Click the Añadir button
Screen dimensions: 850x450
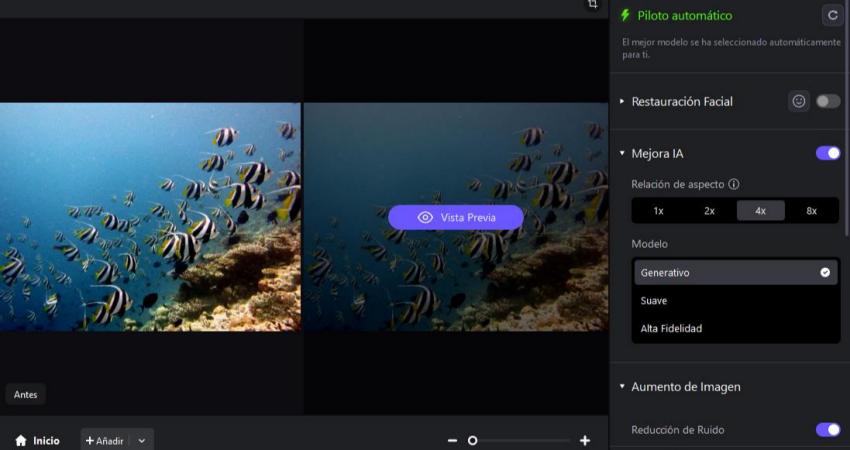pos(105,440)
